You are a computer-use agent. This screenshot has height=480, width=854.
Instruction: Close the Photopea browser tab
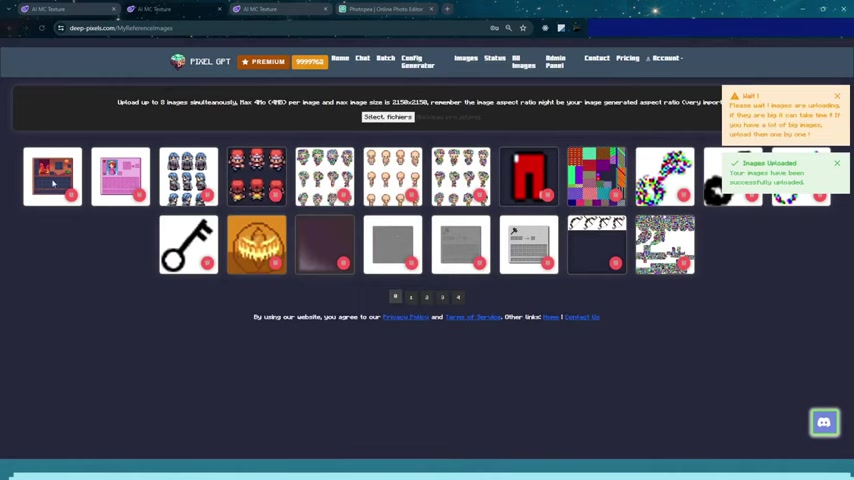pyautogui.click(x=431, y=9)
